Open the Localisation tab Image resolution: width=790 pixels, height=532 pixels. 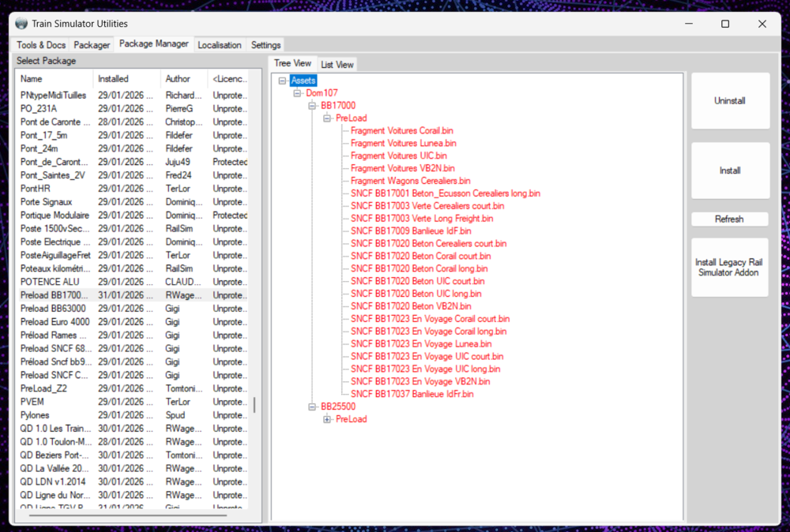(219, 45)
